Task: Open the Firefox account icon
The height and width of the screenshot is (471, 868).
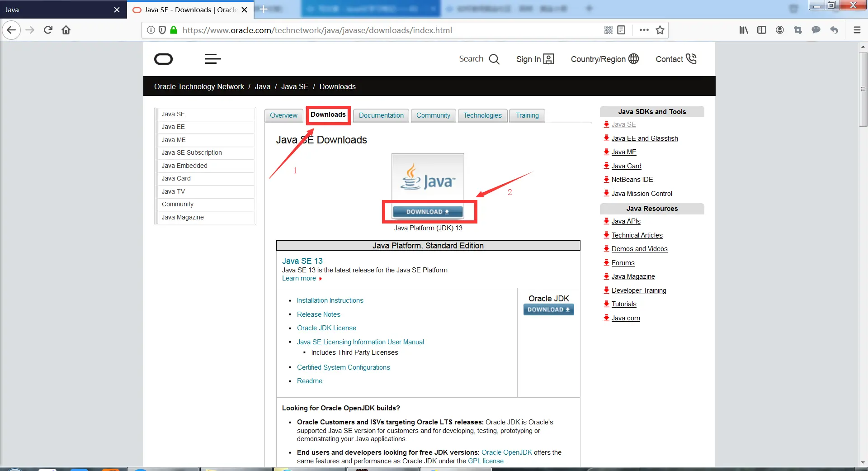Action: (780, 30)
